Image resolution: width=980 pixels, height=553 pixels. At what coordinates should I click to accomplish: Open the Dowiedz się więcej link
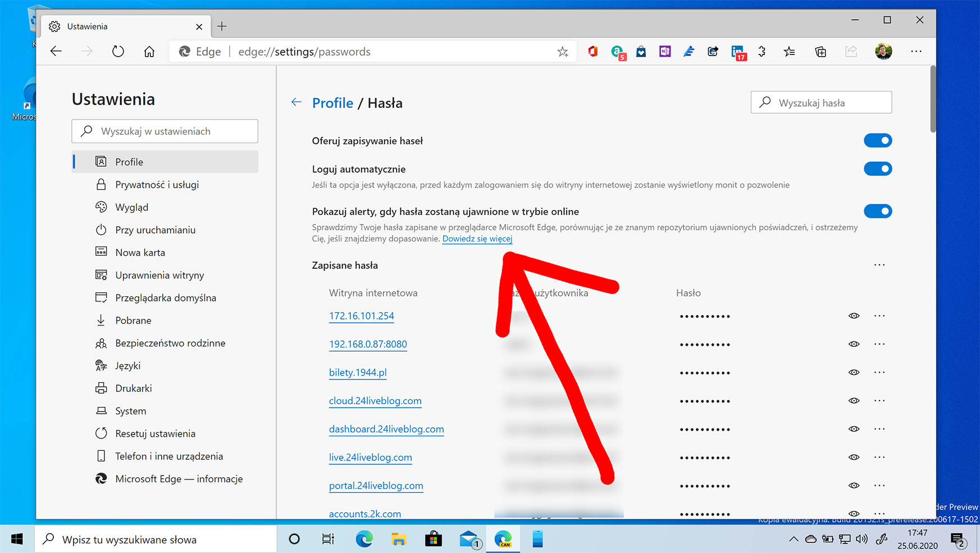pos(477,239)
